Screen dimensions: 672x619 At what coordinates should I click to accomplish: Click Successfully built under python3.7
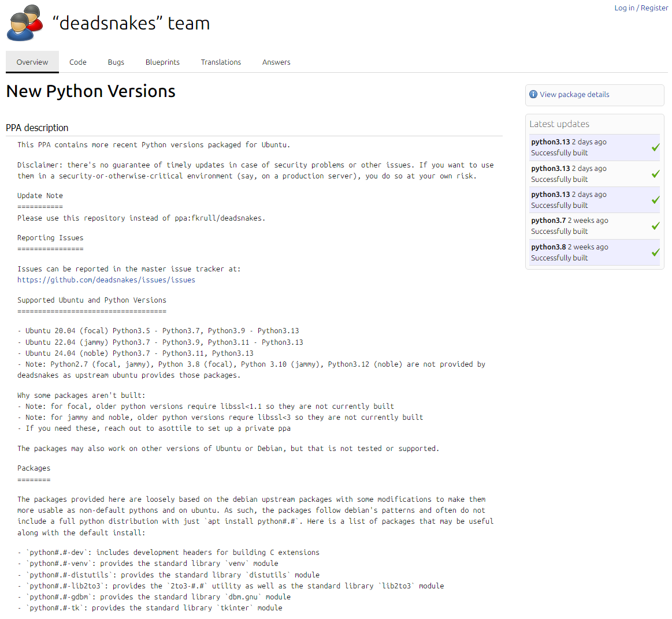(x=559, y=232)
